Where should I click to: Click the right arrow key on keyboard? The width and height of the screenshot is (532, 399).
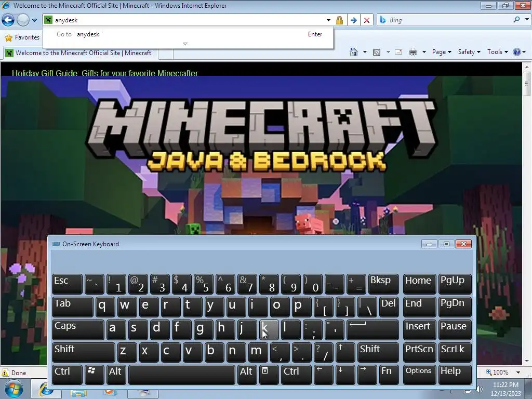367,375
